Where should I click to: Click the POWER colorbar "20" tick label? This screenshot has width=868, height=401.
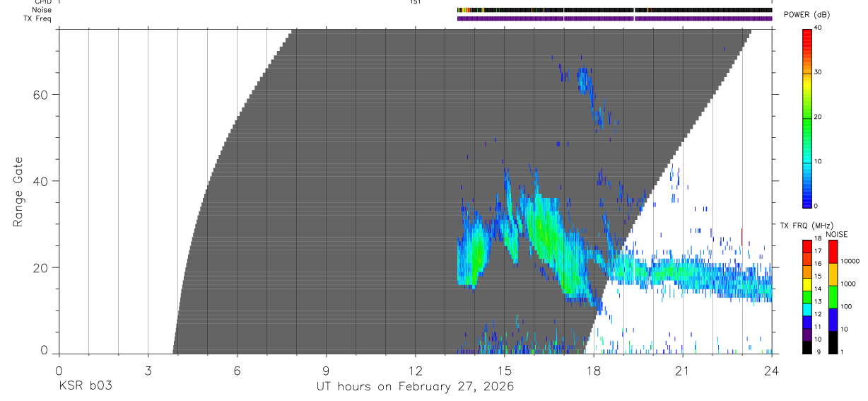click(x=818, y=117)
